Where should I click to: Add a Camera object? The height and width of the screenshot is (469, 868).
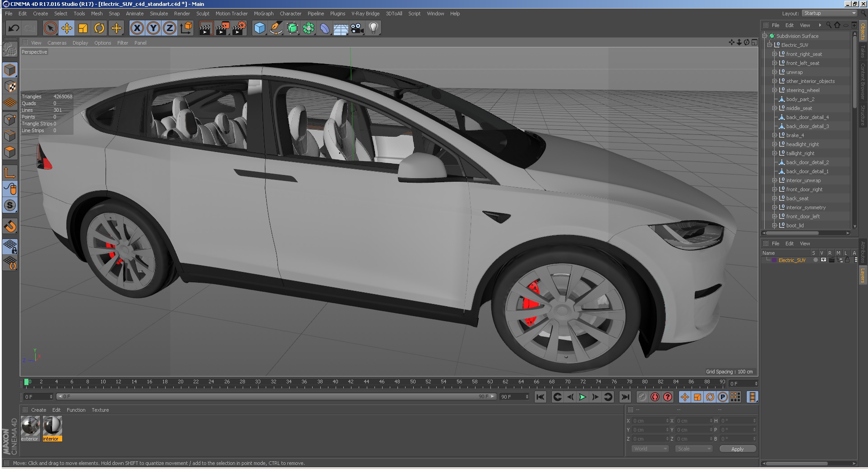tap(357, 28)
